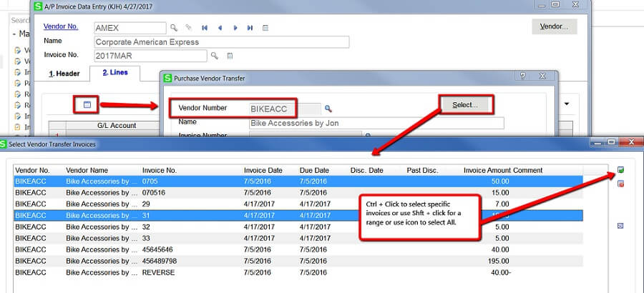Image resolution: width=644 pixels, height=293 pixels.
Task: Click the Invoice No. lookup magnifier icon
Action: pyautogui.click(x=214, y=56)
